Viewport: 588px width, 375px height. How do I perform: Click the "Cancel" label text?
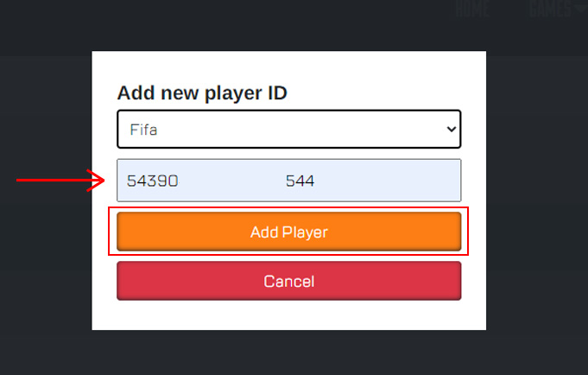288,281
